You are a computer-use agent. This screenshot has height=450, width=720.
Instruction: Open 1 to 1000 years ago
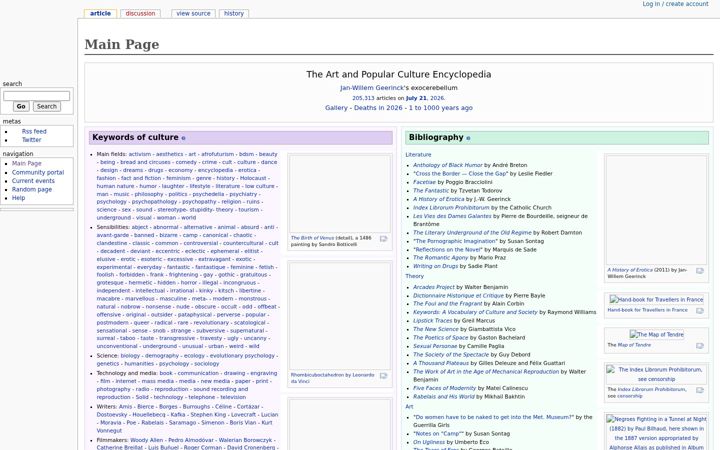[441, 108]
